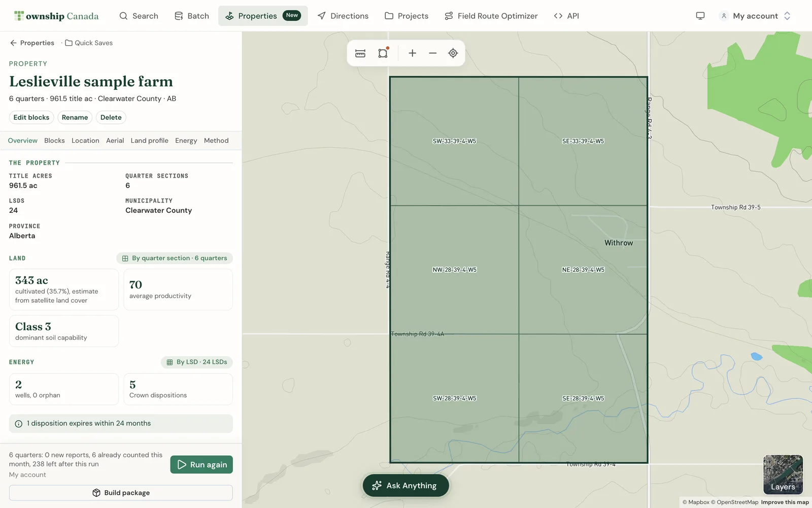Viewport: 812px width, 508px height.
Task: Open By quarter section breakdown chip
Action: click(x=175, y=258)
